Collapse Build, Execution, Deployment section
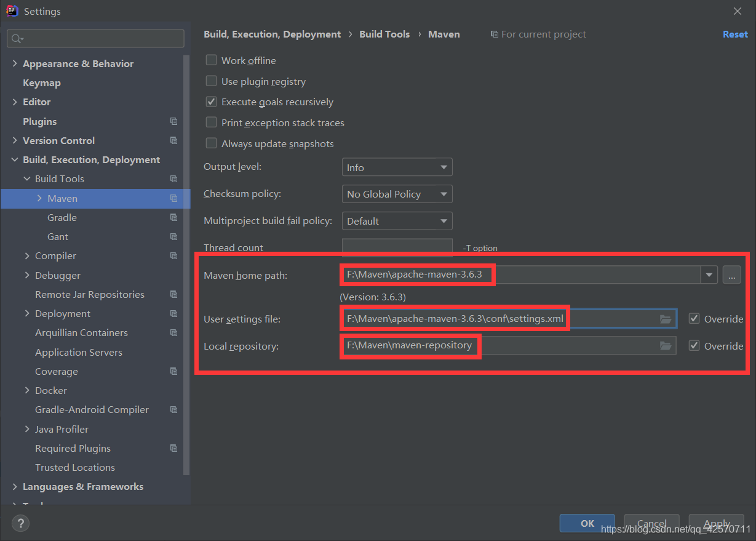Screen dimensions: 756x541 (15, 159)
